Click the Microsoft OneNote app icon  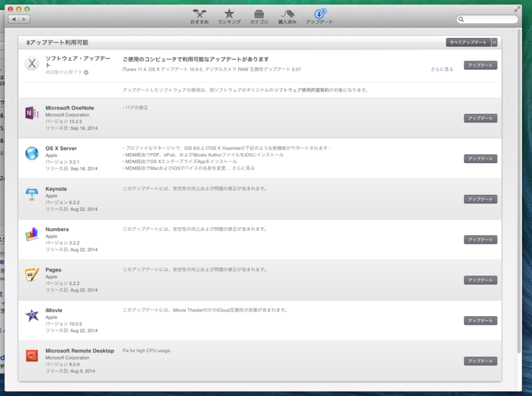coord(32,112)
